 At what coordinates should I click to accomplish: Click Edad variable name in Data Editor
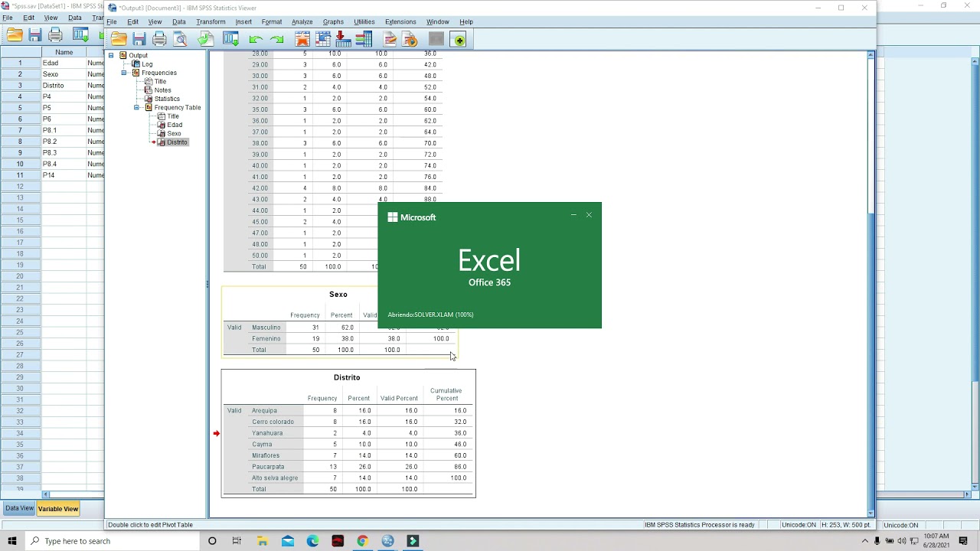[51, 63]
